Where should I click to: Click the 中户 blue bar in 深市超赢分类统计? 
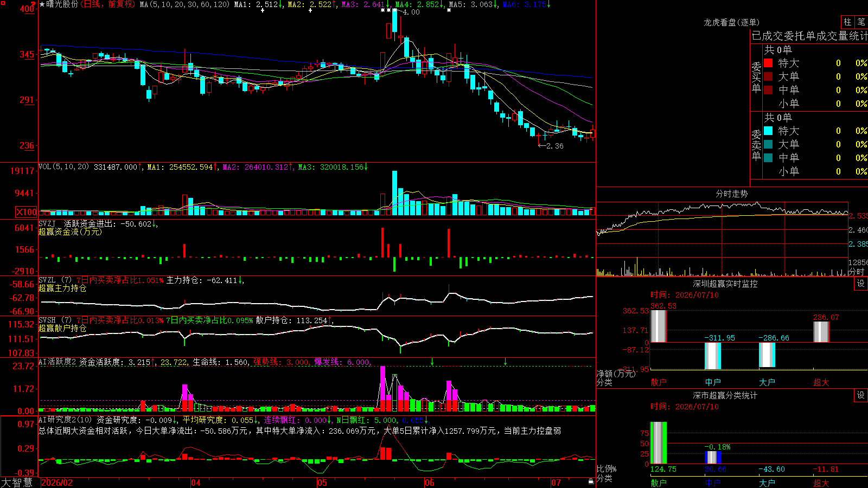[x=713, y=458]
